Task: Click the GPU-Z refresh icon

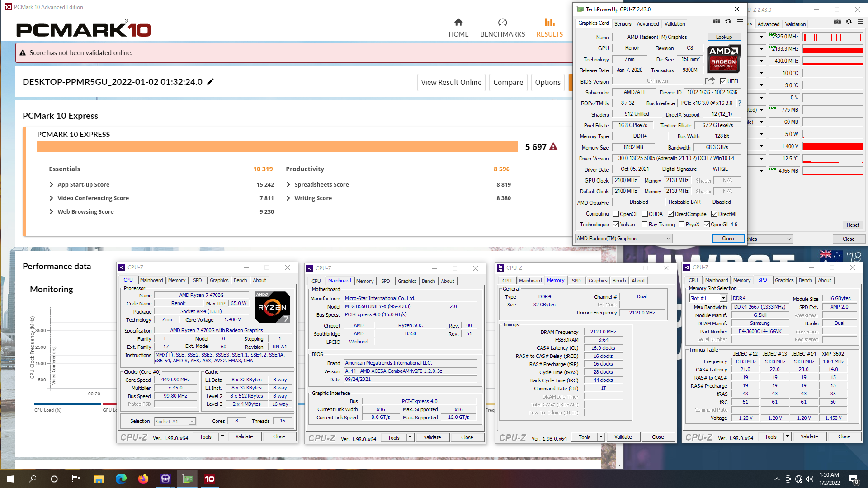Action: (728, 21)
